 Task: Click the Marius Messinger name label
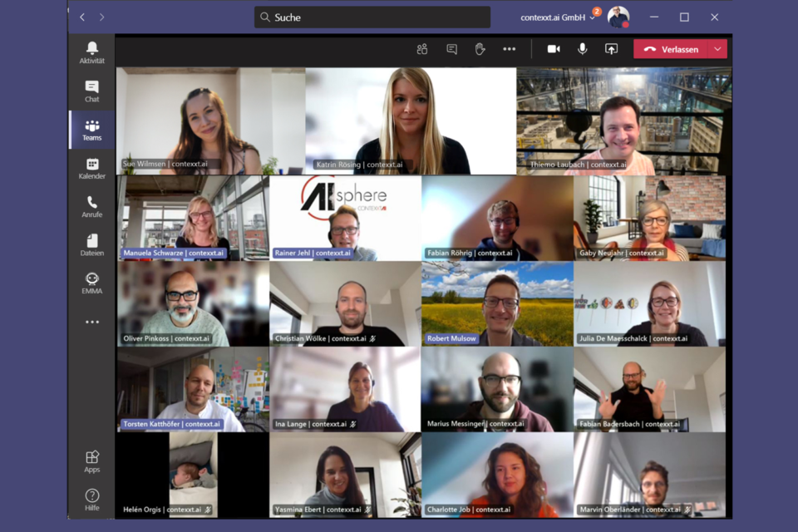point(475,424)
